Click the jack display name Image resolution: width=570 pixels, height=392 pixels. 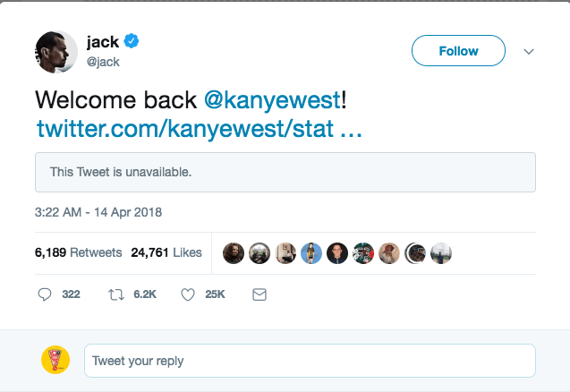pyautogui.click(x=102, y=42)
